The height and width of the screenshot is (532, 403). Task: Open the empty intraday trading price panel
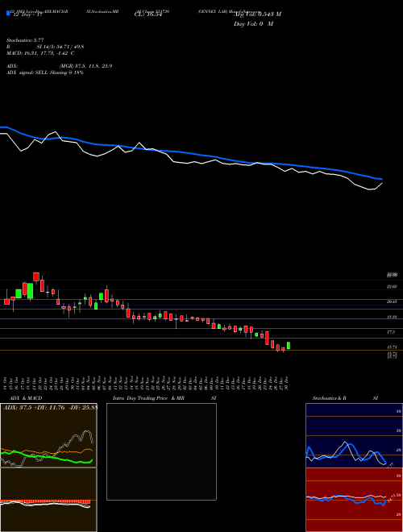point(161,451)
